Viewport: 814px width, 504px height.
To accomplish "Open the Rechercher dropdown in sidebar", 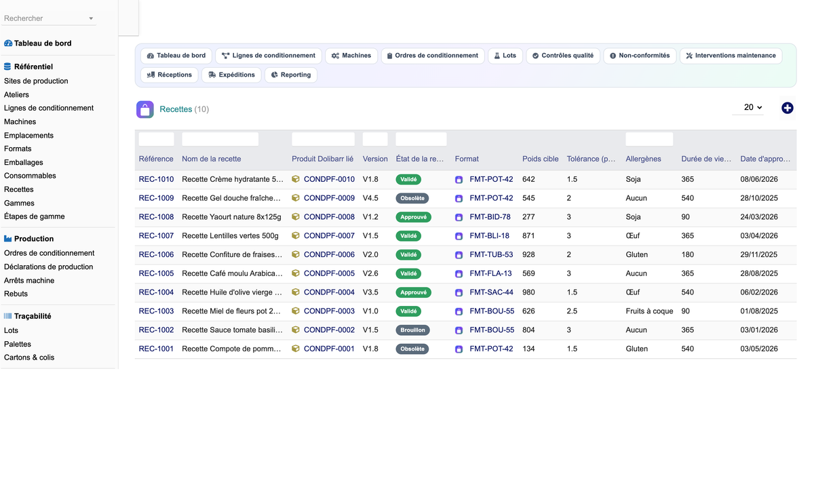I will click(49, 18).
